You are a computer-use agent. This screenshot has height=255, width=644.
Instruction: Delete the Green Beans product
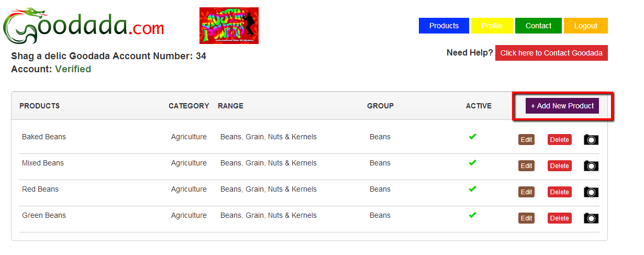(559, 218)
